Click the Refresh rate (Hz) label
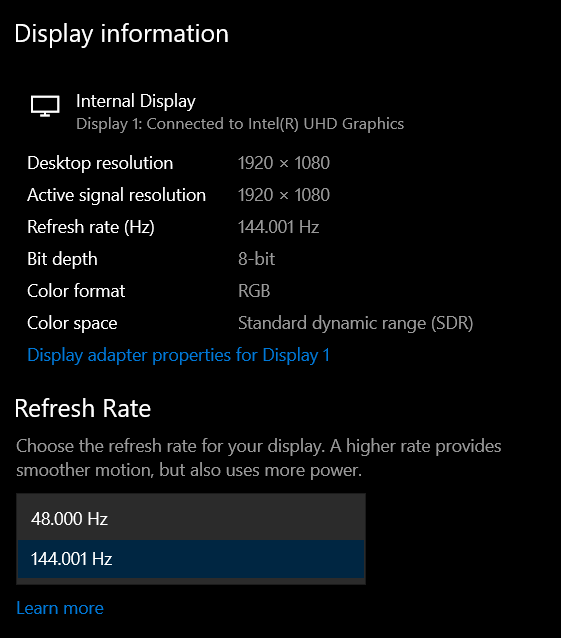The height and width of the screenshot is (638, 561). click(x=91, y=227)
